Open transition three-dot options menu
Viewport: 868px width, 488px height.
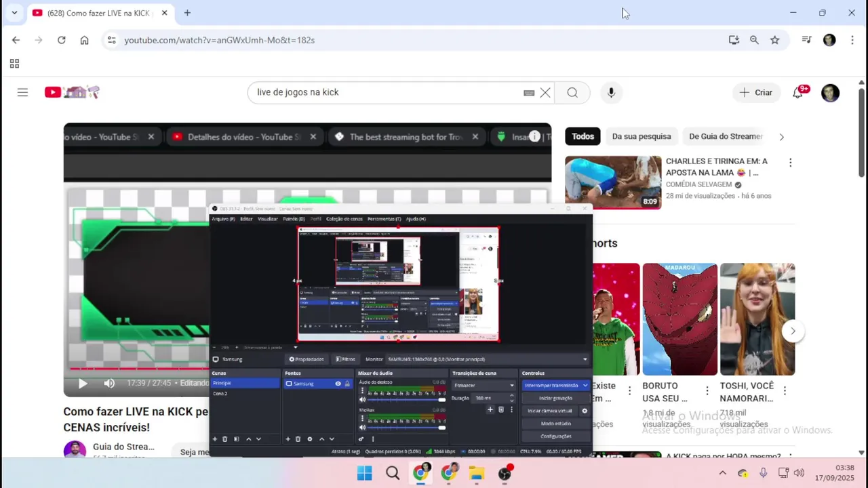511,409
